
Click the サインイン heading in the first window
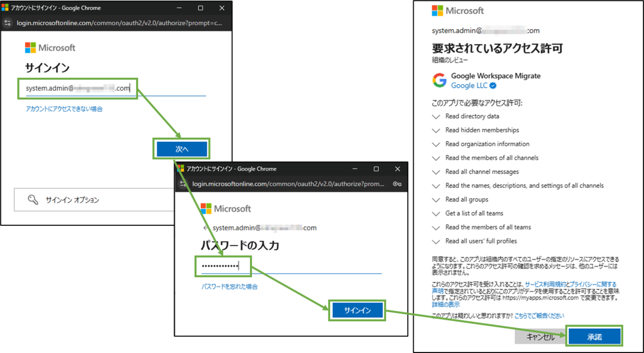[x=47, y=68]
